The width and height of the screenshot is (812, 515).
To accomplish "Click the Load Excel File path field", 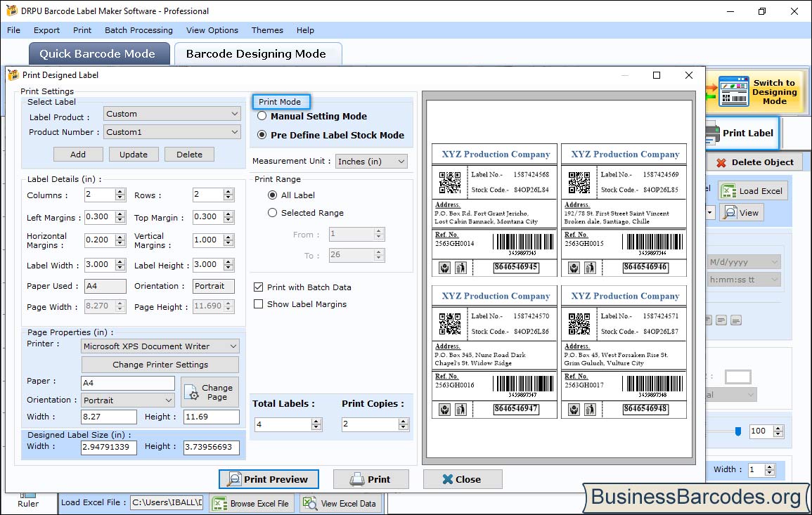I will click(x=167, y=502).
